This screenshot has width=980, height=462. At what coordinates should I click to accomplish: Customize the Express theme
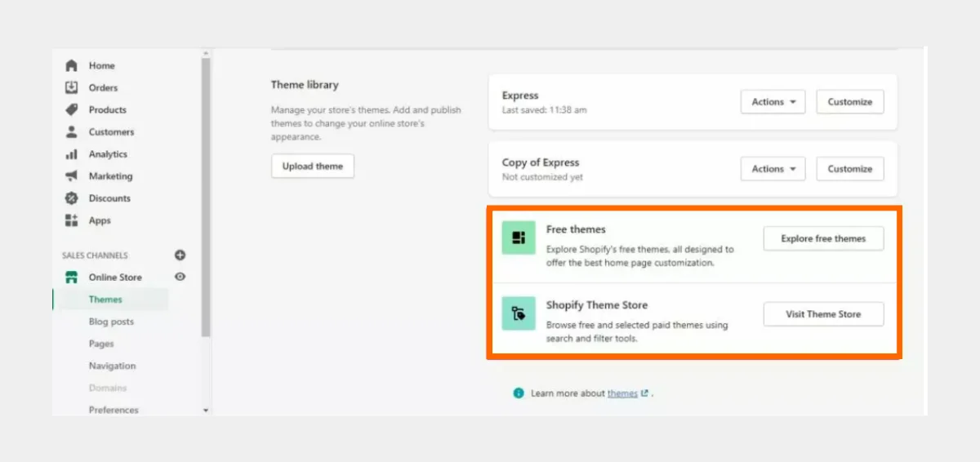point(850,102)
